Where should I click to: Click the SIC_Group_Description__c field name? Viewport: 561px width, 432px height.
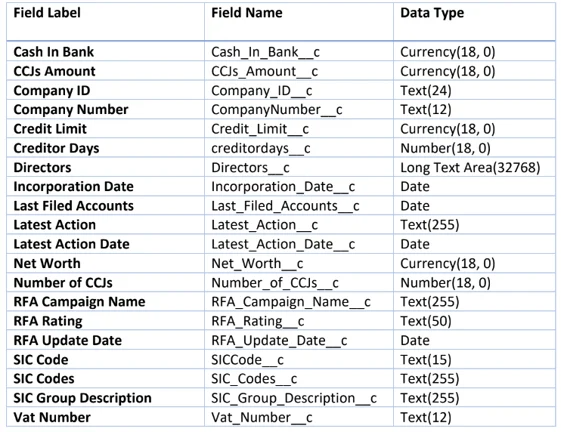tap(294, 398)
